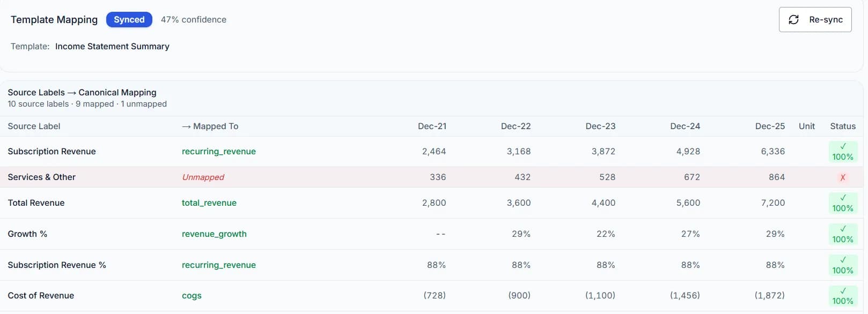Click the 100% confidence badge for Cost of Revenue
The width and height of the screenshot is (868, 314).
coord(843,295)
